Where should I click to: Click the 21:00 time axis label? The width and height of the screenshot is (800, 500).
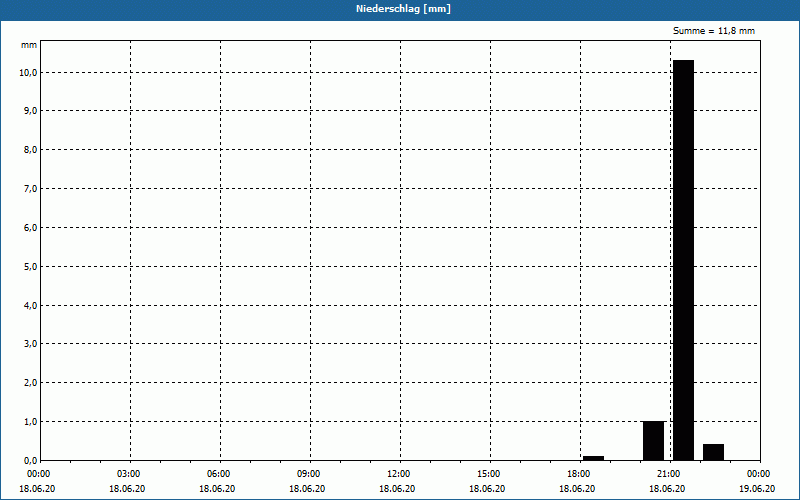pos(669,474)
